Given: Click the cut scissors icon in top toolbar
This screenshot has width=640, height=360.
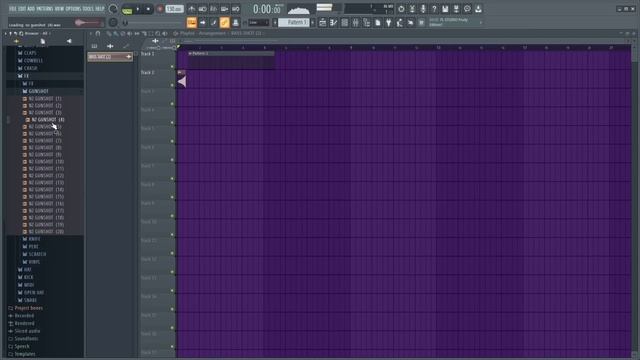Looking at the screenshot, I should pyautogui.click(x=412, y=9).
